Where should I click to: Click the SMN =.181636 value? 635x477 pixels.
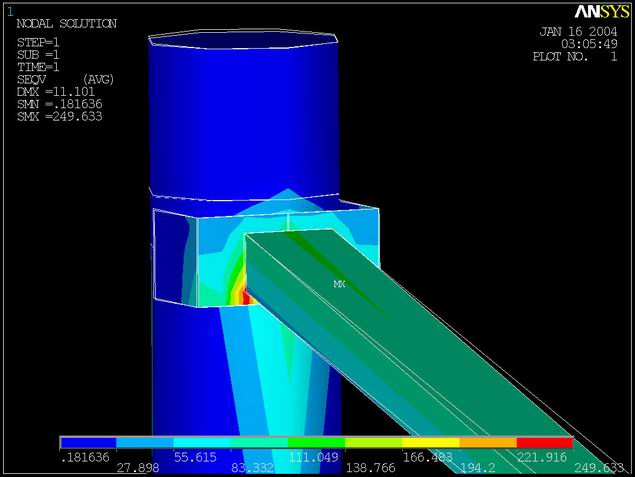click(60, 104)
